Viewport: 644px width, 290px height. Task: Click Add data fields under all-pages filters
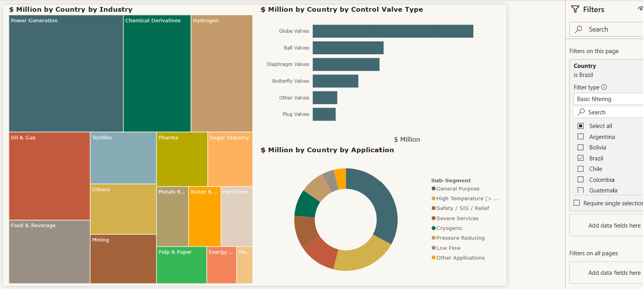tap(614, 273)
